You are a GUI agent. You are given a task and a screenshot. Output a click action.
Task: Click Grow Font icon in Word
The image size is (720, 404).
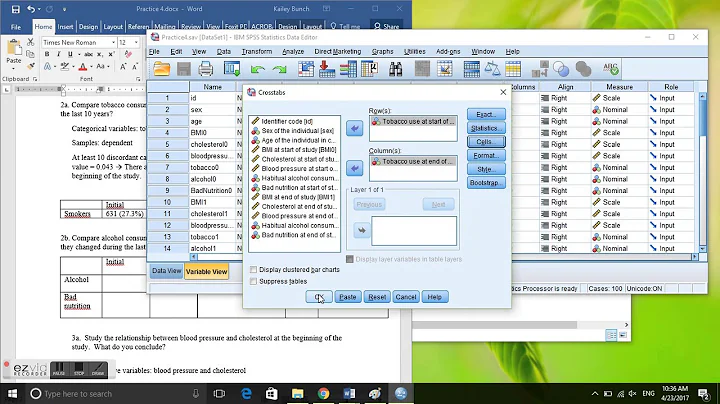[x=123, y=67]
